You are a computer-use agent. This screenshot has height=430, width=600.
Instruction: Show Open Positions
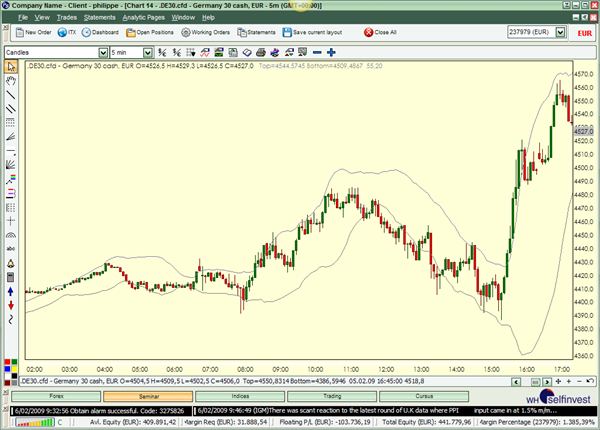pyautogui.click(x=150, y=32)
